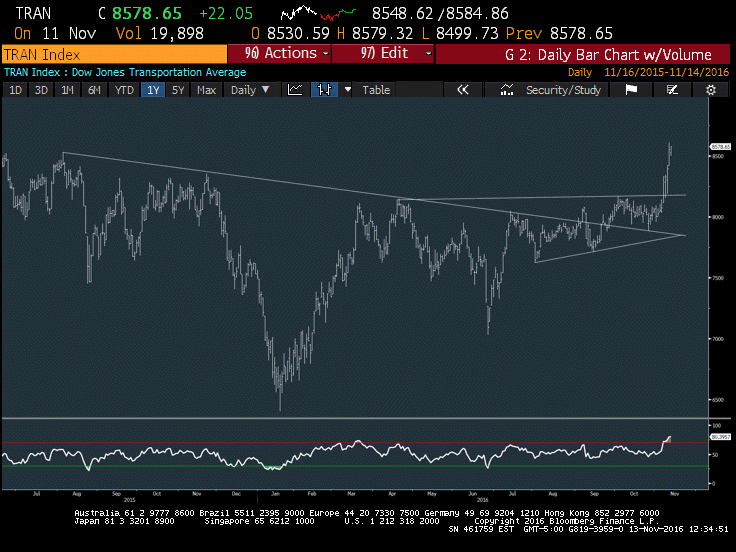Click the date range 11/16/2015-11/14/2016

[x=667, y=72]
